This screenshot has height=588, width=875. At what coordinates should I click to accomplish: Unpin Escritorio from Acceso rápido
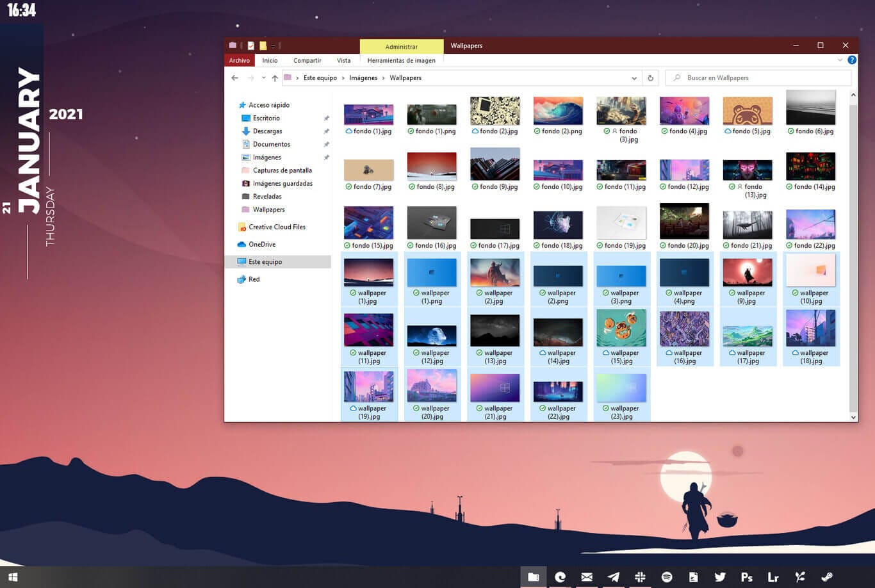tap(326, 118)
